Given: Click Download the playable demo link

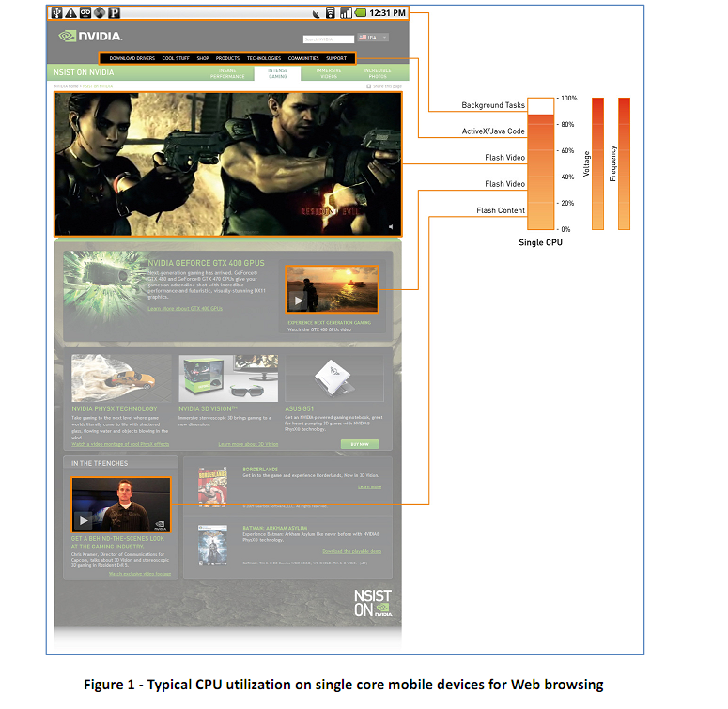Looking at the screenshot, I should point(352,551).
